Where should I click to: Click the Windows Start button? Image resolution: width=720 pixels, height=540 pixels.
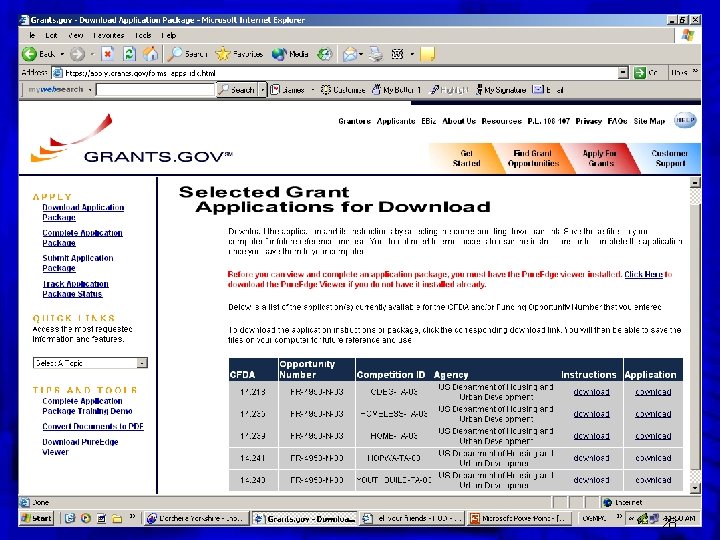(37, 518)
